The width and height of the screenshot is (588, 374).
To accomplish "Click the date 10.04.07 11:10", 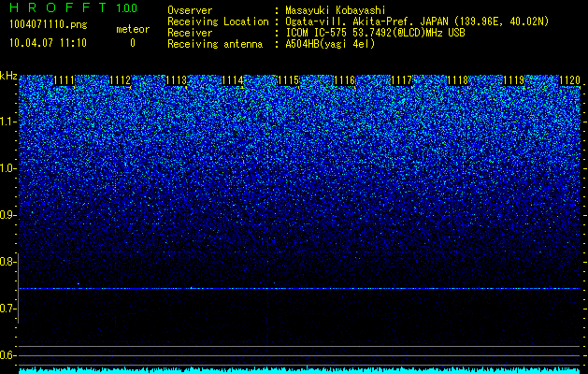I will 48,43.
